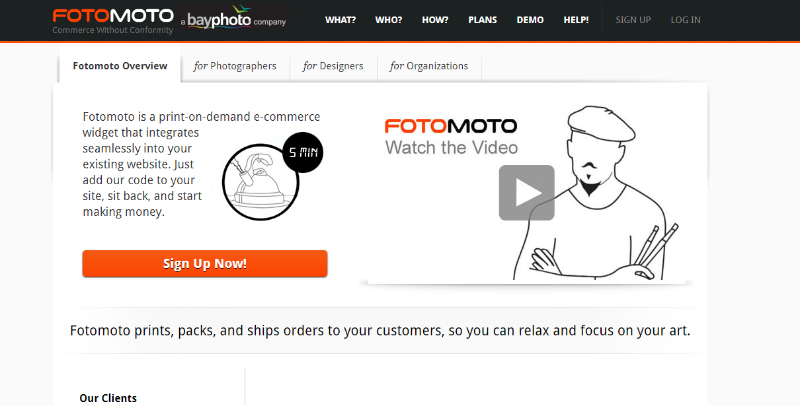Switch to the for Designers tab

tap(333, 66)
